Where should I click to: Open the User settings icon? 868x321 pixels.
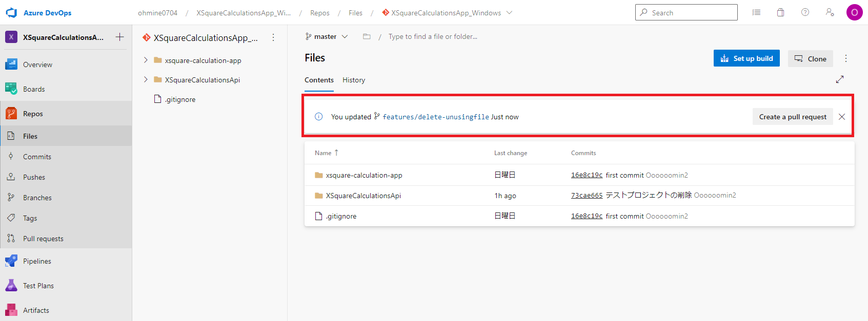coord(830,12)
